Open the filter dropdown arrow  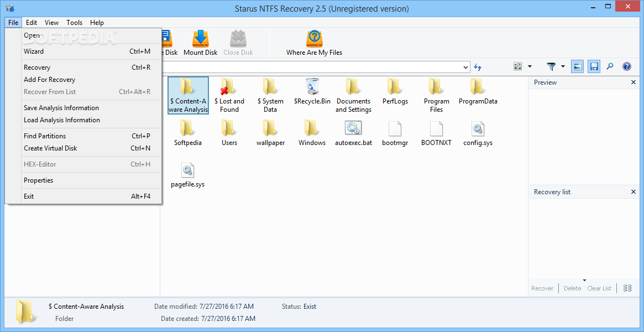(563, 66)
